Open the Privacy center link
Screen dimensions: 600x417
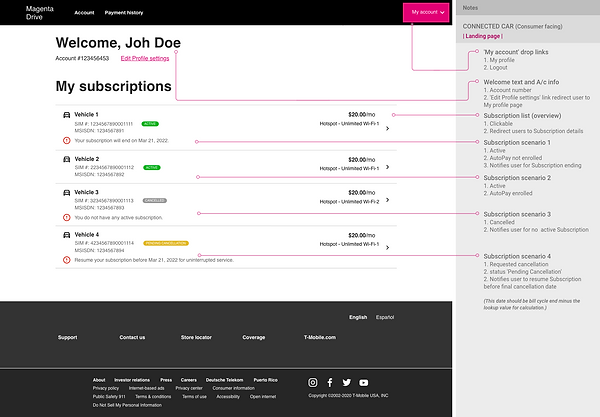click(189, 388)
